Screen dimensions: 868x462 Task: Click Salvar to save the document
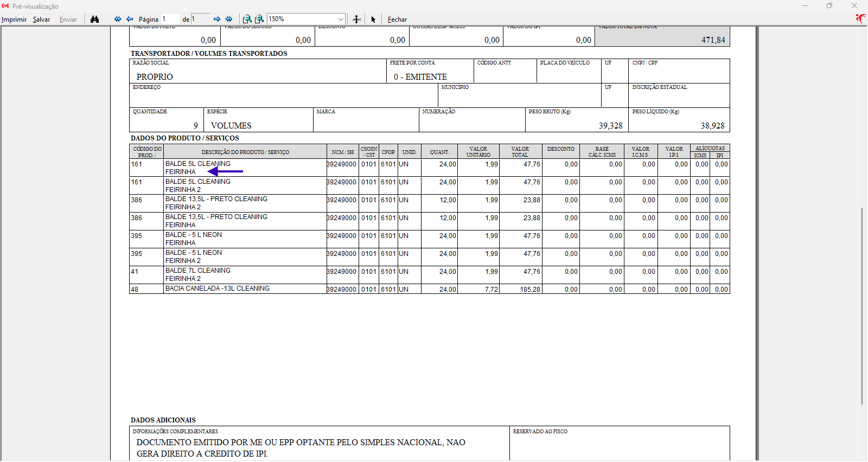pyautogui.click(x=41, y=20)
